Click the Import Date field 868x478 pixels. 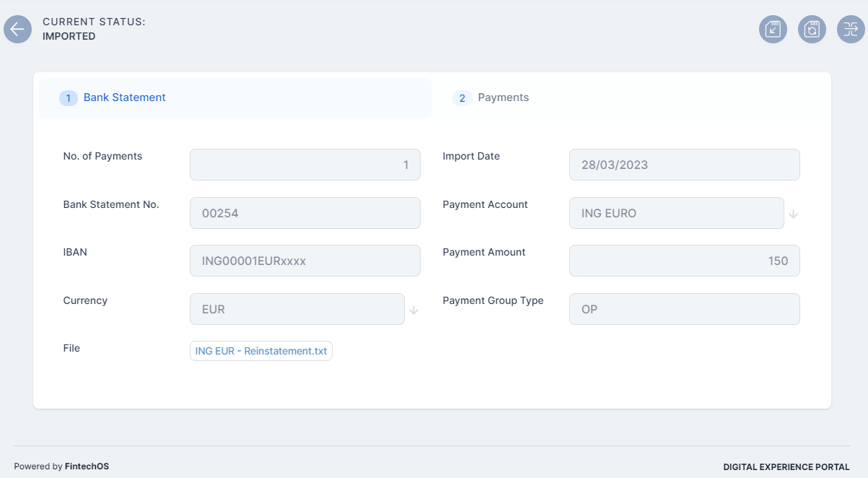click(x=684, y=165)
